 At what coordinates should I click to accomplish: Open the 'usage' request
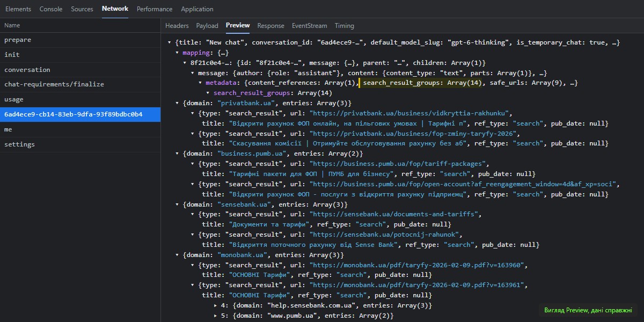click(80, 99)
